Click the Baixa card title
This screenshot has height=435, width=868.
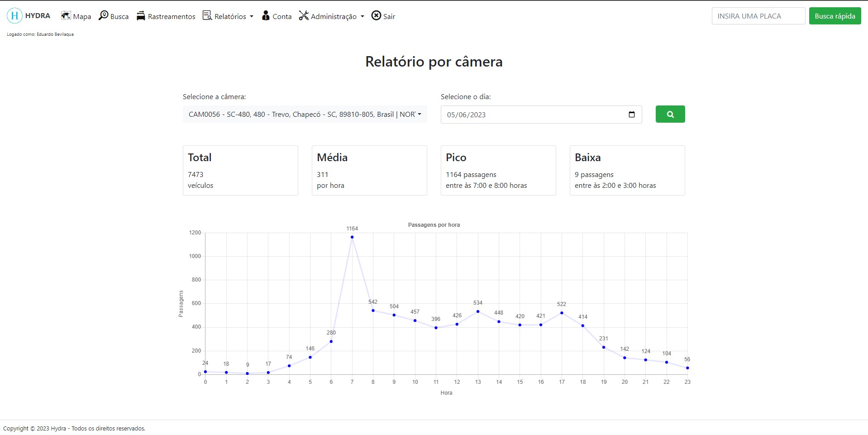(x=587, y=158)
